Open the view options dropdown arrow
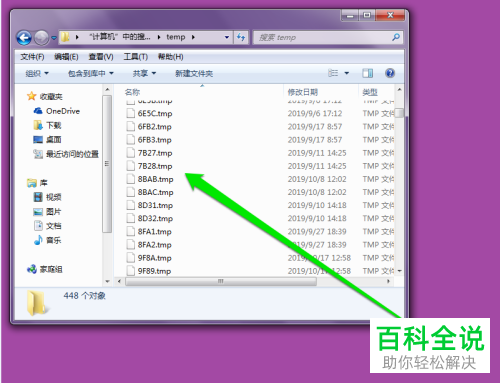The image size is (500, 383). point(347,73)
